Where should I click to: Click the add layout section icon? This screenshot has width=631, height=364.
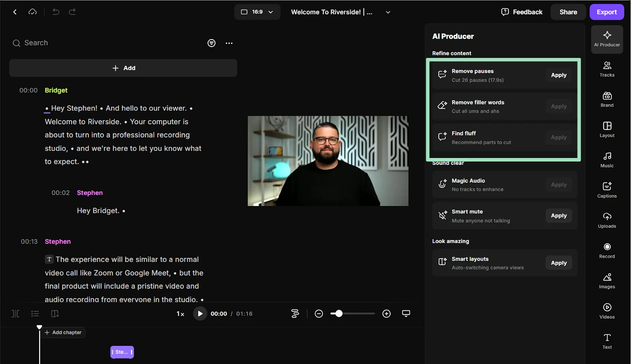point(55,314)
